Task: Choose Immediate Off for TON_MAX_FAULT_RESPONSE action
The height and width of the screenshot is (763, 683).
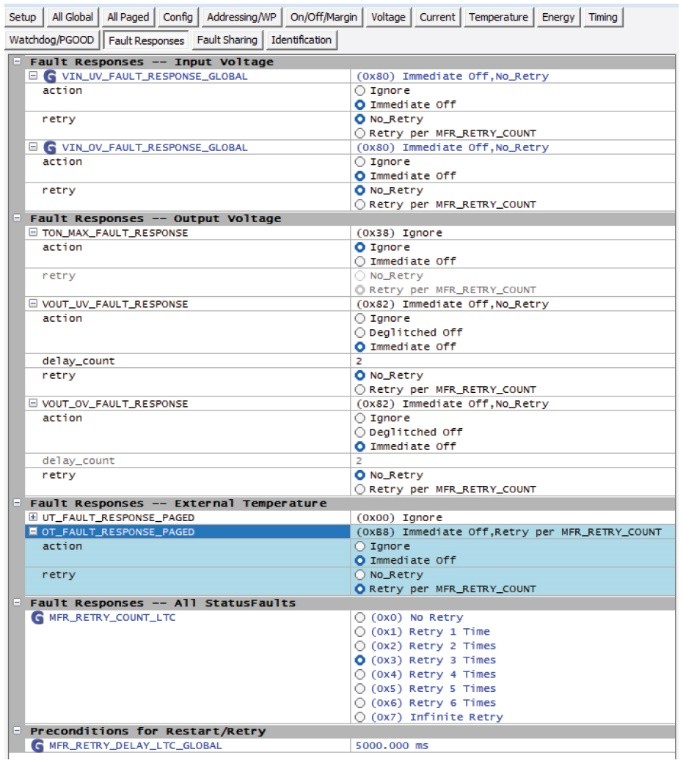Action: [361, 261]
